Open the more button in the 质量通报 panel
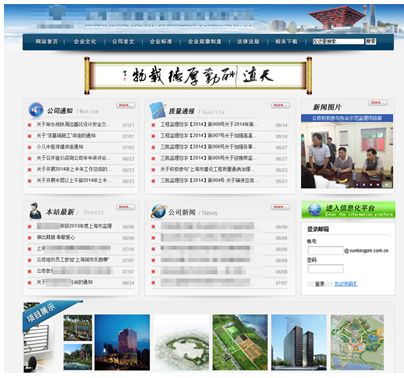Viewport: 404px width, 378px height. [280, 105]
